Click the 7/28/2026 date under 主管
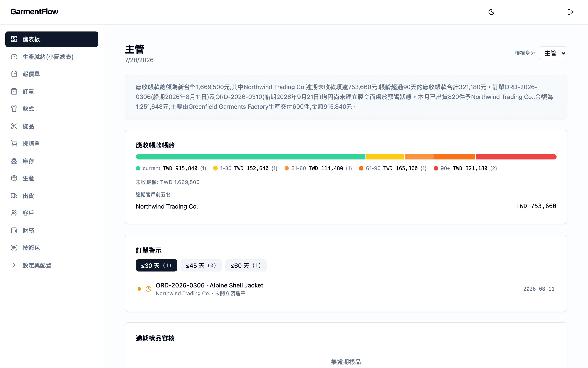Screen dimensions: 588x368 tap(139, 60)
